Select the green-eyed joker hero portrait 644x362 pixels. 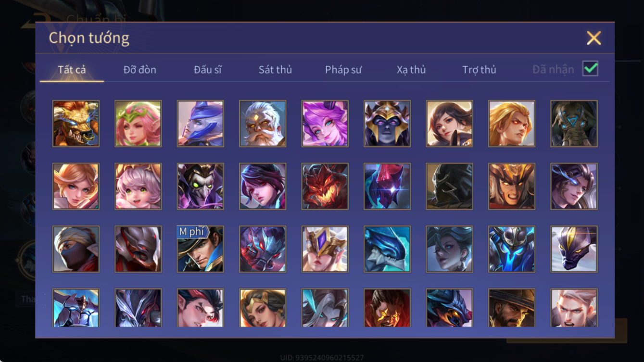pos(200,186)
